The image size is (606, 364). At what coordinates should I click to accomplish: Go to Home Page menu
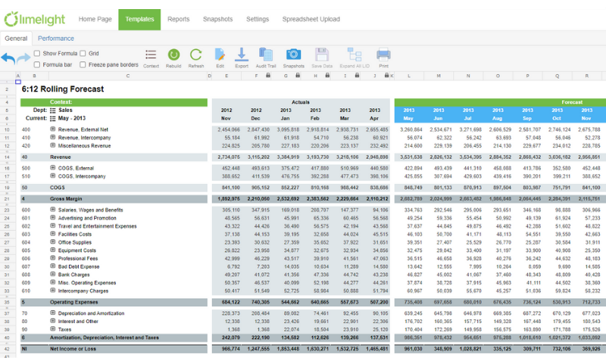(95, 19)
